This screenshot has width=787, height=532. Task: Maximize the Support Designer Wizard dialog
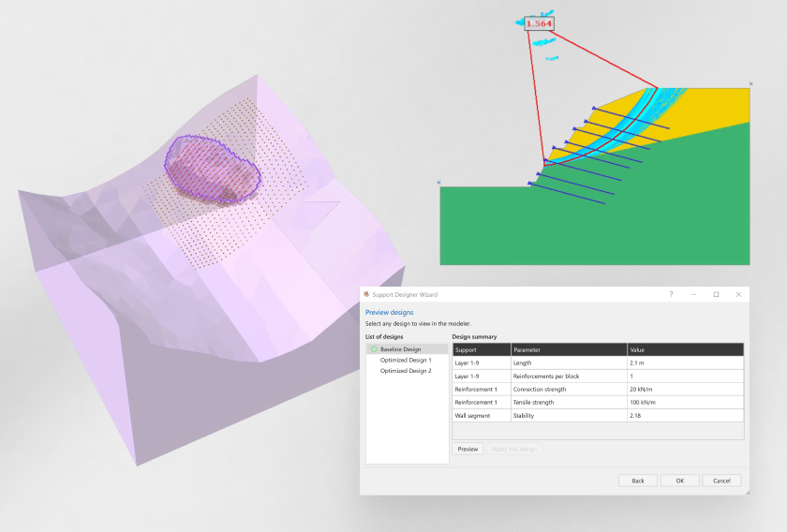[x=716, y=294]
